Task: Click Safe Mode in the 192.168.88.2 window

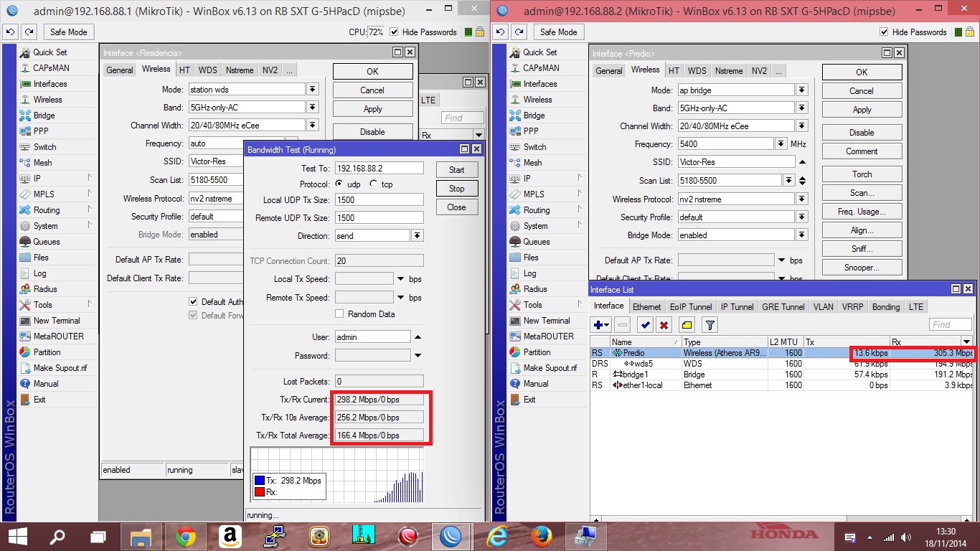Action: tap(558, 32)
